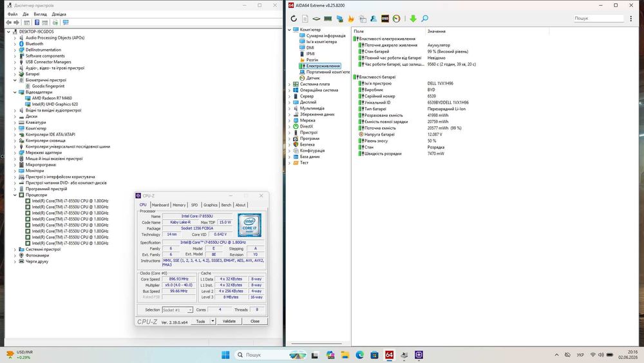
Task: Open the Tools dropdown arrow in CPU-Z
Action: 213,321
